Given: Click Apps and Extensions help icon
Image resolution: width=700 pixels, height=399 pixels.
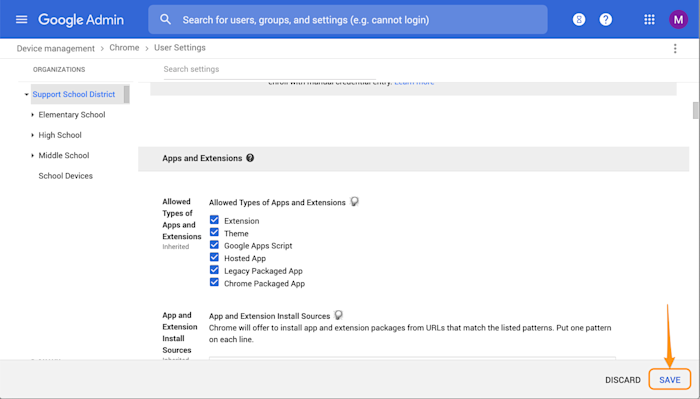Looking at the screenshot, I should pos(250,158).
